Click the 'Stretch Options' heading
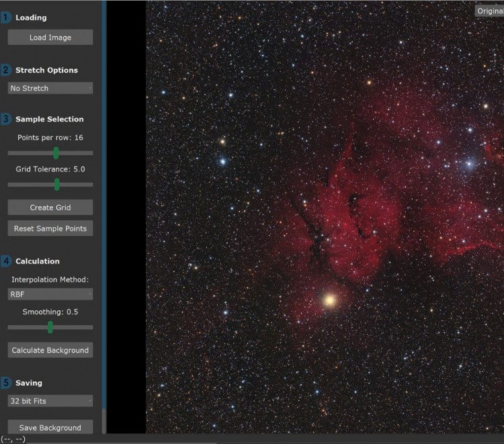The image size is (504, 444). 46,70
